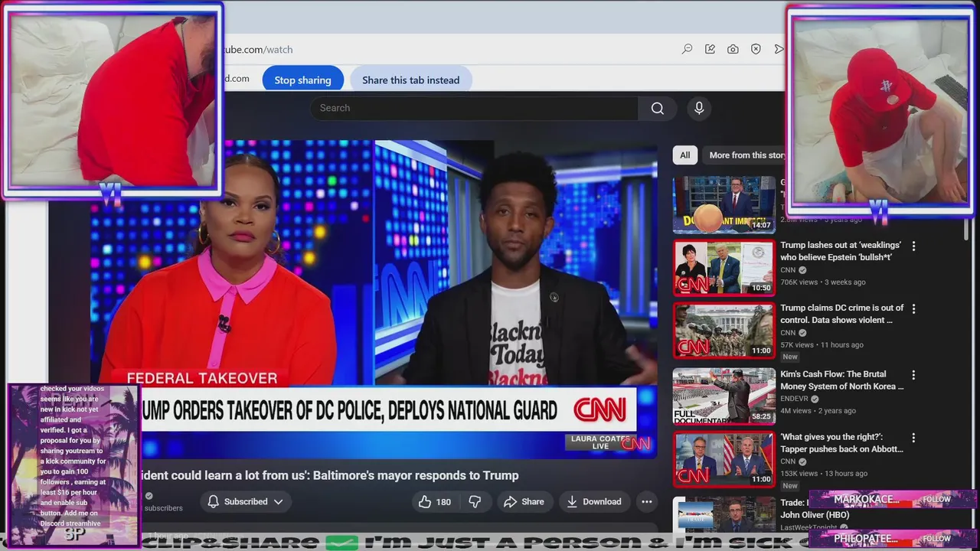Click the Download button under video
The image size is (980, 551).
[593, 502]
